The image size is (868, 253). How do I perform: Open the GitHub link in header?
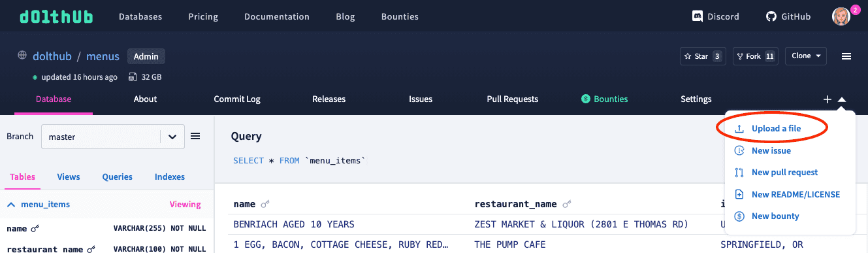pos(788,16)
